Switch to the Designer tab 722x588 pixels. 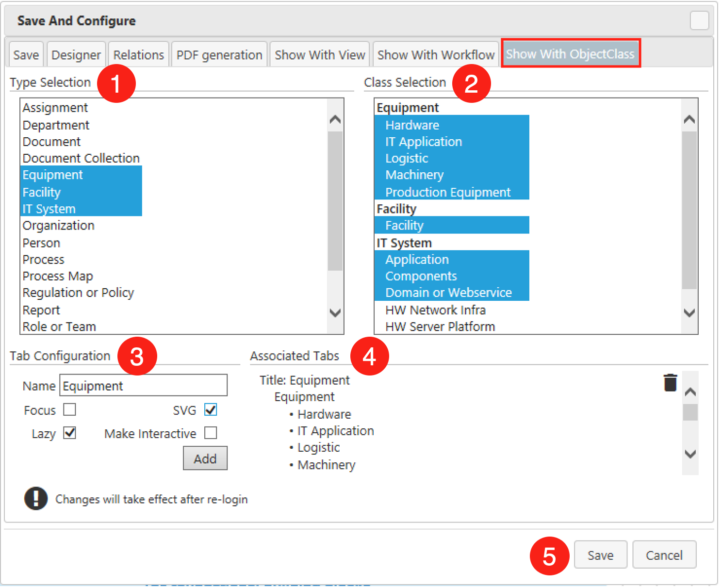point(76,55)
